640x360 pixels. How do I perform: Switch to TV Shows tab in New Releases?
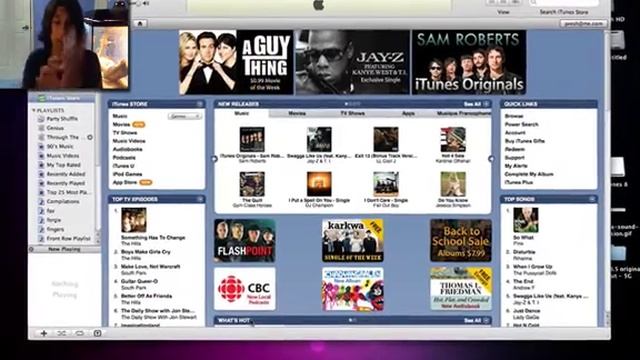click(x=353, y=113)
